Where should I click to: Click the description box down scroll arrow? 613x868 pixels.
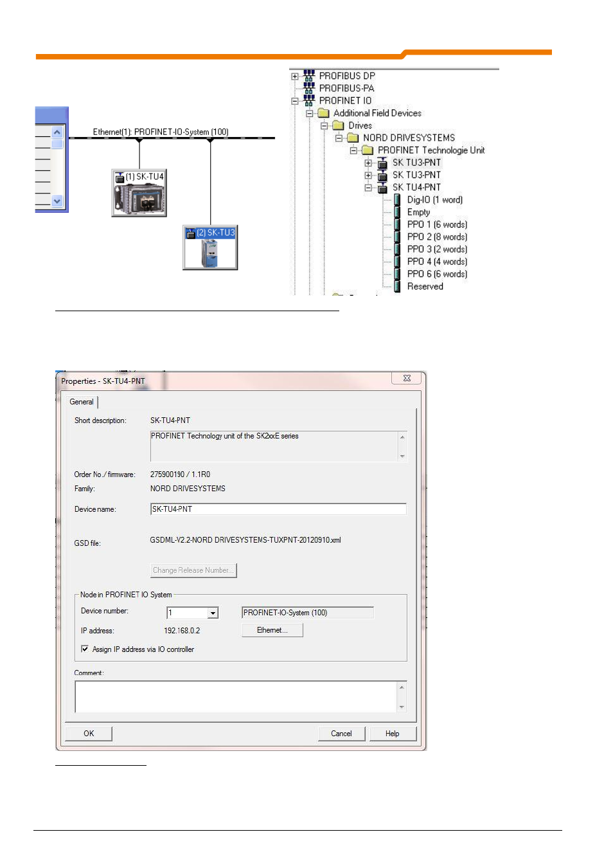[x=402, y=456]
